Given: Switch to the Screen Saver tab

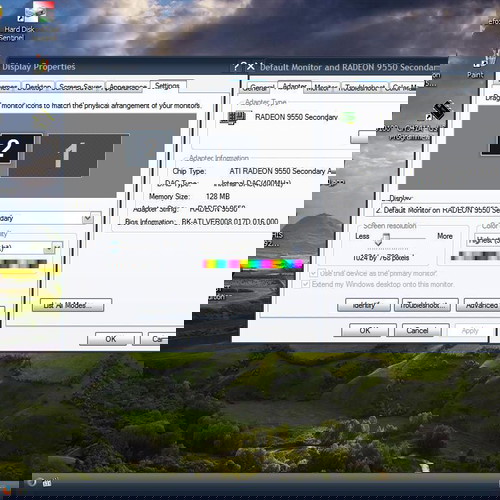Looking at the screenshot, I should [x=80, y=87].
